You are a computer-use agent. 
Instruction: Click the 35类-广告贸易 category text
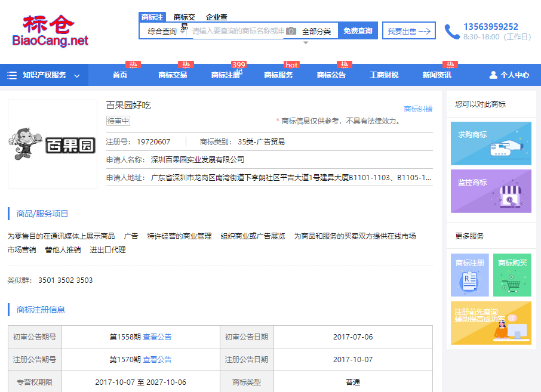261,141
